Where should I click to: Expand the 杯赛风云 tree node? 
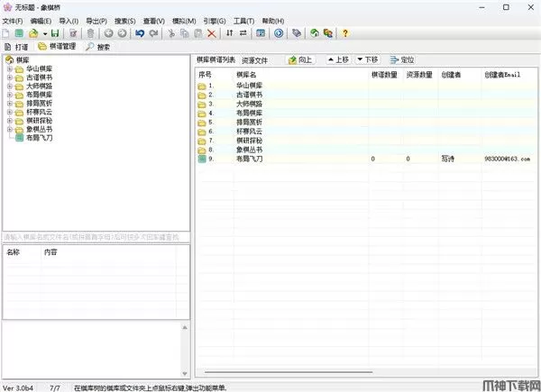click(10, 112)
